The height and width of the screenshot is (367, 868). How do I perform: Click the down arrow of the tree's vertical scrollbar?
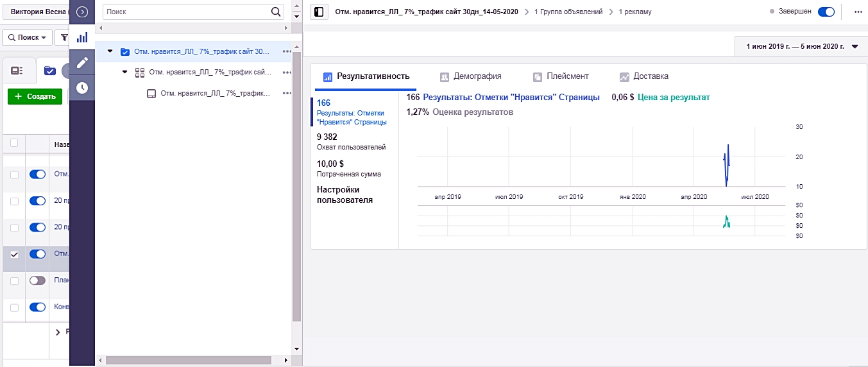[296, 348]
